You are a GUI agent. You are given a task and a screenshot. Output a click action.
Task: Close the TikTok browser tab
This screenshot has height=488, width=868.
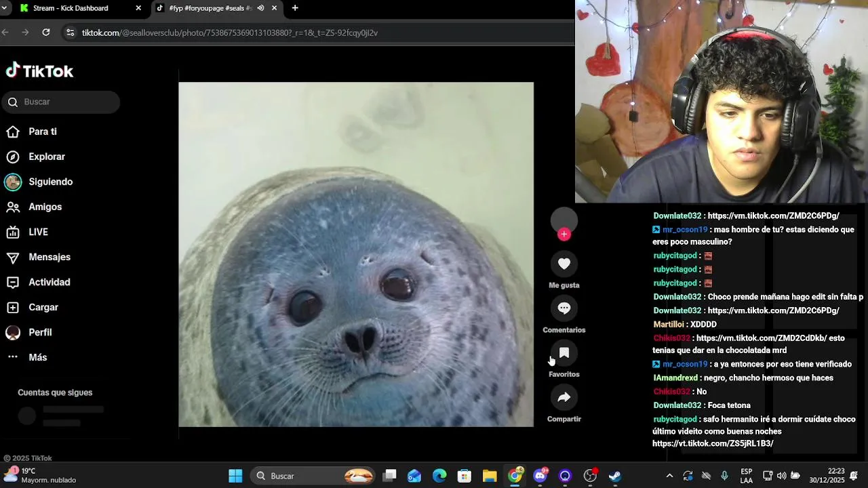(274, 8)
